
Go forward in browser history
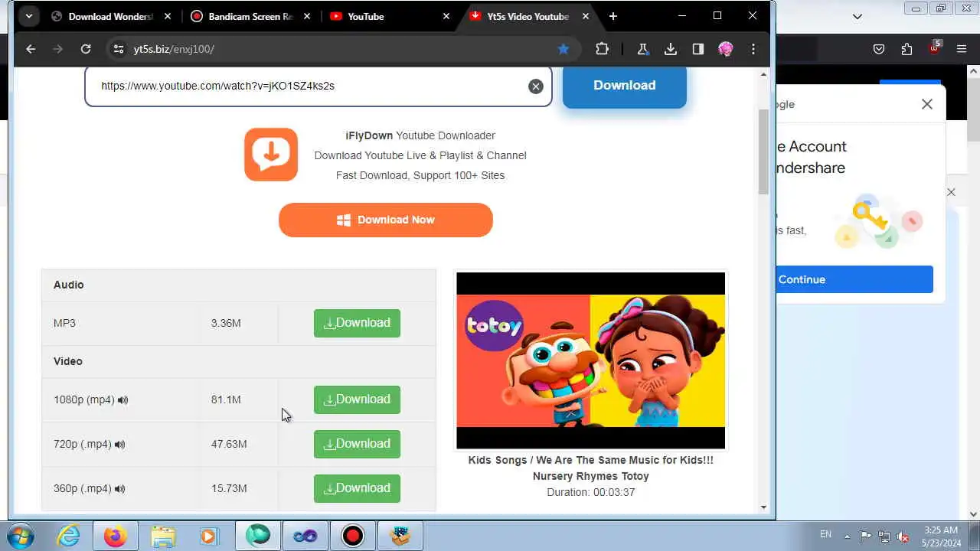point(58,49)
